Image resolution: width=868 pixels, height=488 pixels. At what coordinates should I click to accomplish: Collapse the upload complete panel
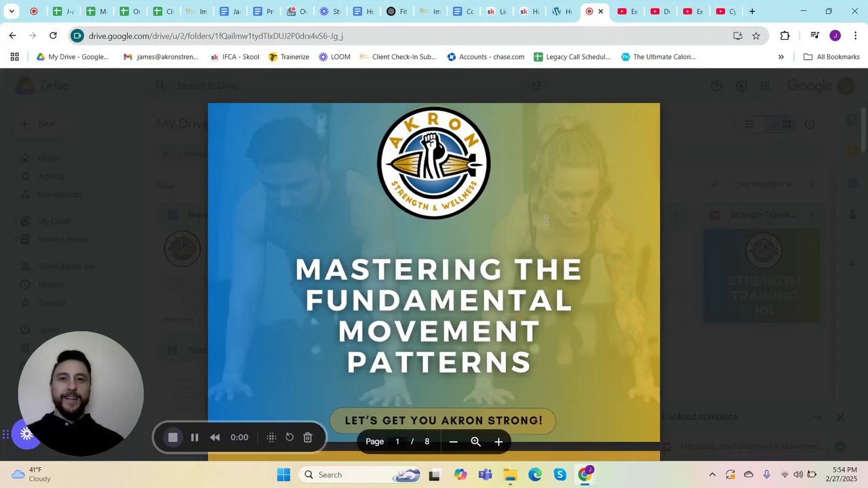[x=818, y=417]
